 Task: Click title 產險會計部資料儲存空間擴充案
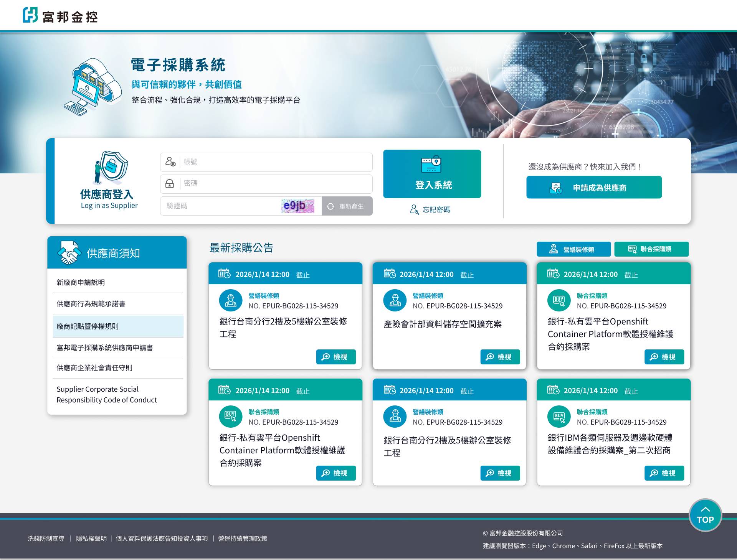[443, 324]
